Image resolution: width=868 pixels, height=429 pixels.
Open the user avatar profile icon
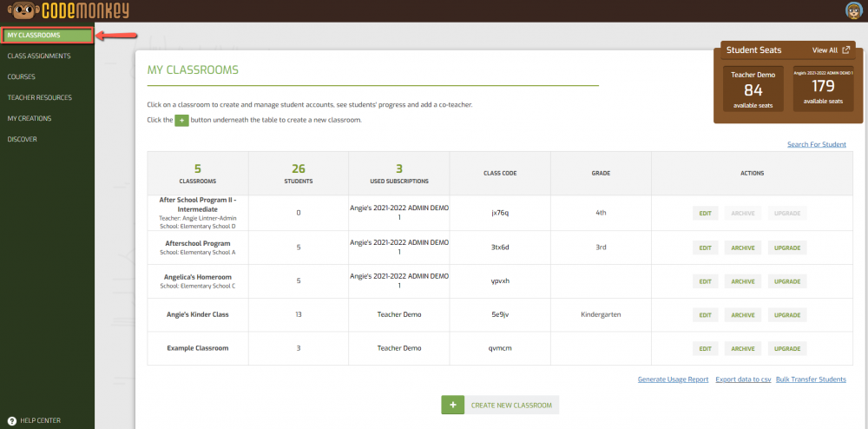point(855,10)
